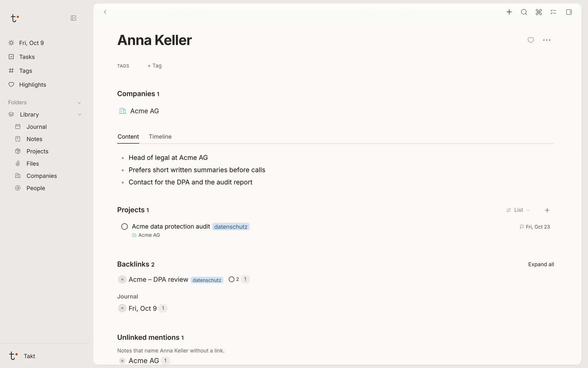This screenshot has width=588, height=368.
Task: Open the Acme – DPA review backlink
Action: pos(158,279)
